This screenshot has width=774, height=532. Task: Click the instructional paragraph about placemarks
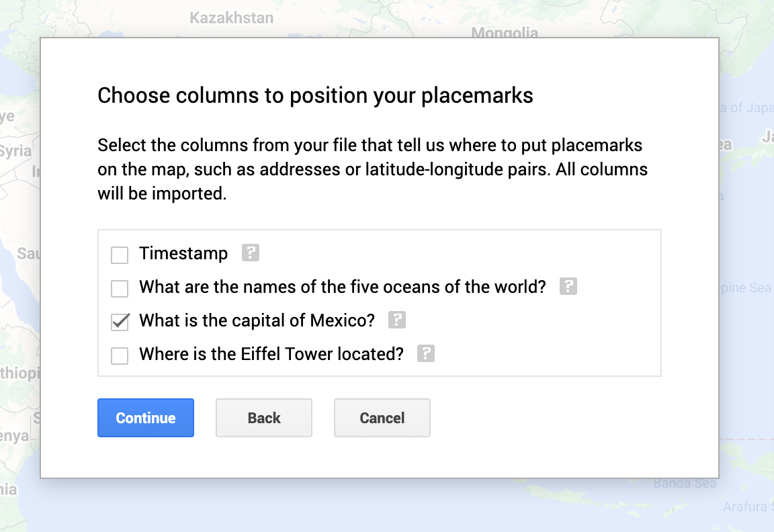372,169
